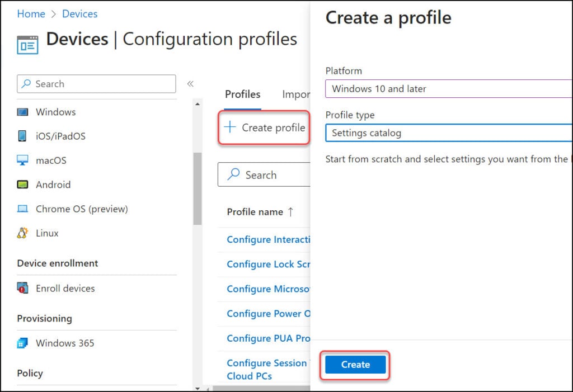573x392 pixels.
Task: Click the iOS/iPadOS device icon
Action: coord(22,136)
